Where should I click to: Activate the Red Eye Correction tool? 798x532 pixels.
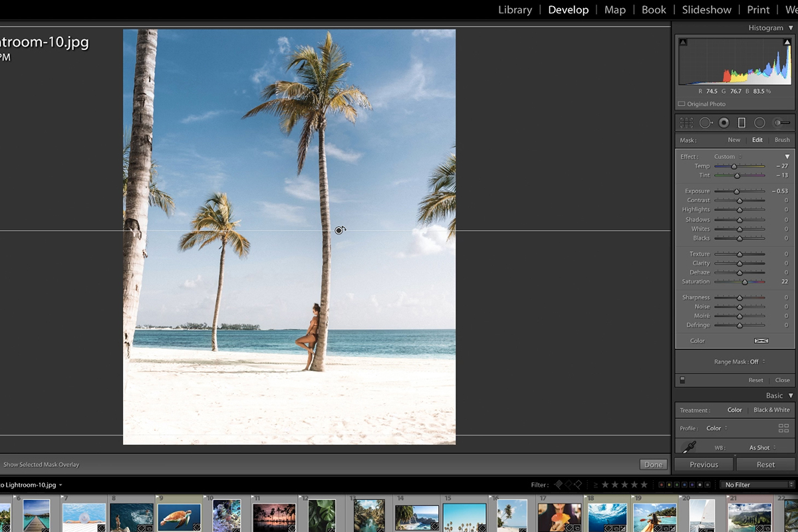point(724,123)
